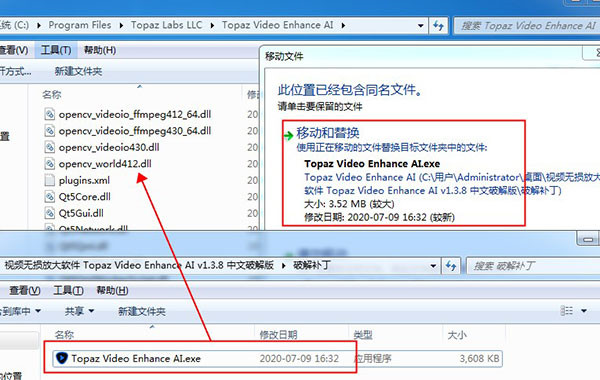Screen dimensions: 600x380
Task: Open the upper address bar history dropdown
Action: [421, 26]
